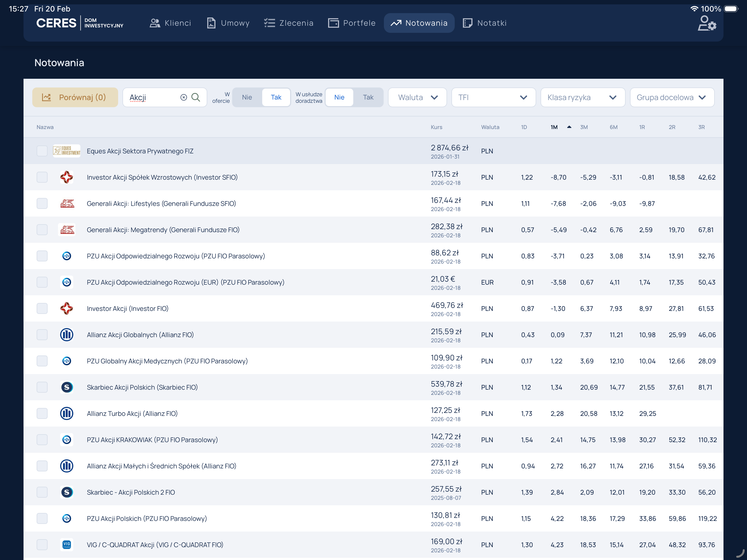Screen dimensions: 747x560
Task: Sort by the 2R column header
Action: point(672,127)
